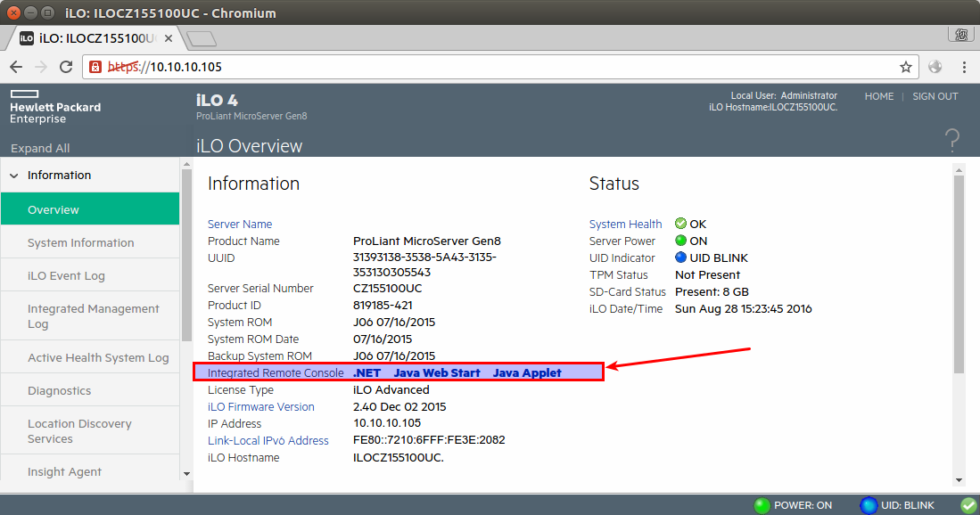Click the sidebar scrollbar up arrow
The height and width of the screenshot is (515, 980).
click(186, 164)
